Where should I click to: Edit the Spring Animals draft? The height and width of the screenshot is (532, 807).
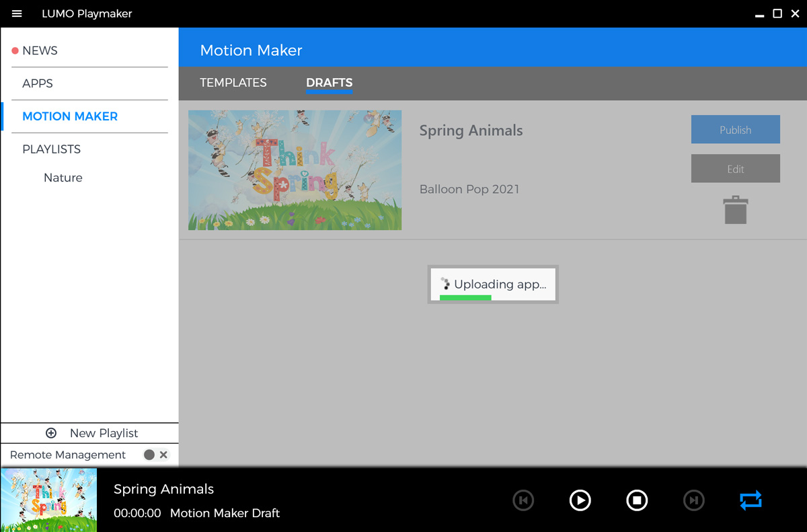[736, 169]
